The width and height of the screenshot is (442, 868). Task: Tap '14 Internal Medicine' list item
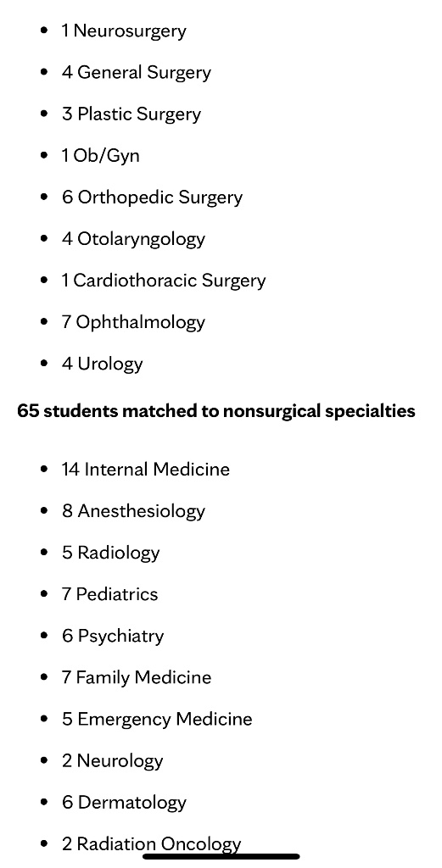(x=146, y=469)
